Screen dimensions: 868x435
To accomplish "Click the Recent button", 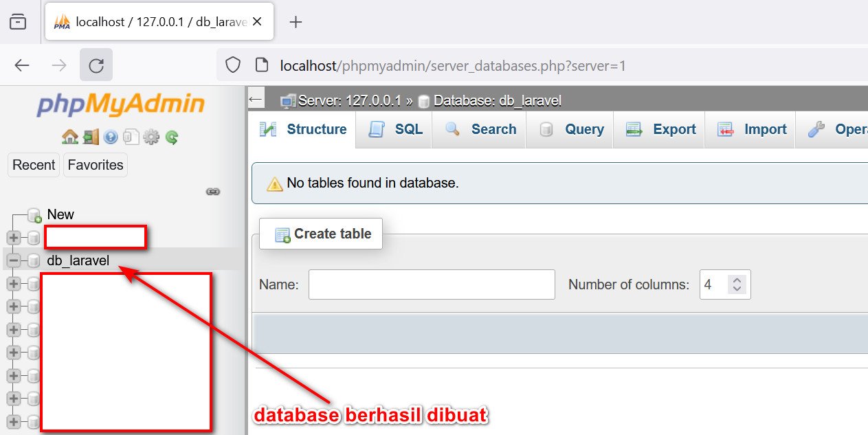I will click(x=34, y=165).
